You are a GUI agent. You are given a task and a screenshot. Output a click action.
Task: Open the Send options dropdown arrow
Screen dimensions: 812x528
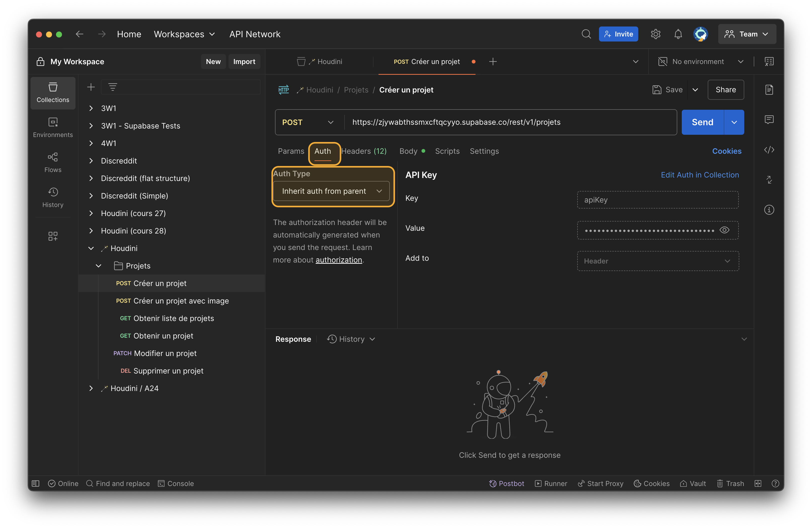click(x=734, y=122)
